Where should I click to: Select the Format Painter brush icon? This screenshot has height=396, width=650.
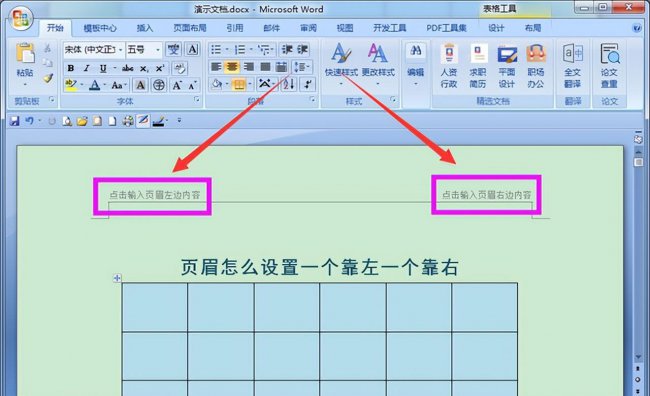coord(48,78)
